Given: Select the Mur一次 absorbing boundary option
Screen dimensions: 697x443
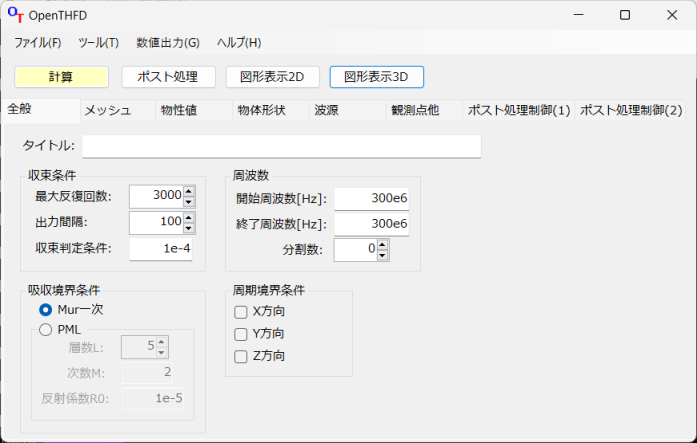Looking at the screenshot, I should [46, 310].
